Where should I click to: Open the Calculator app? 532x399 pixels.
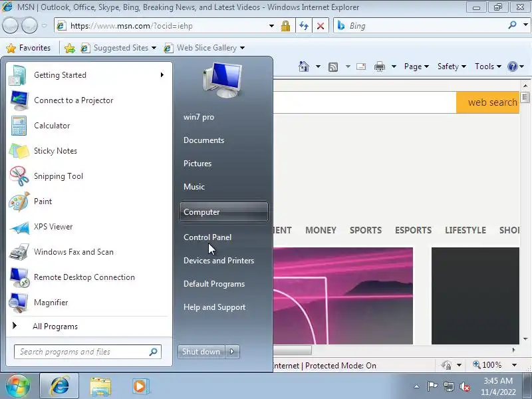point(88,126)
